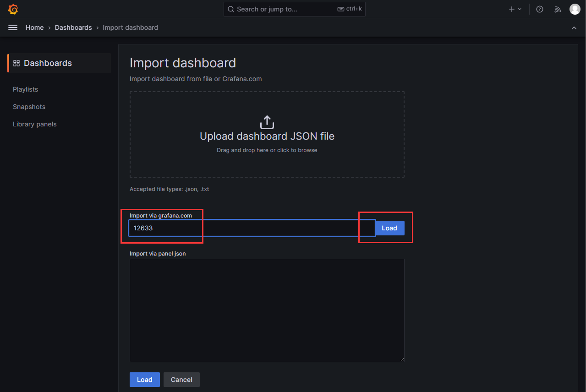Click the Cancel button
The height and width of the screenshot is (392, 586).
(181, 380)
